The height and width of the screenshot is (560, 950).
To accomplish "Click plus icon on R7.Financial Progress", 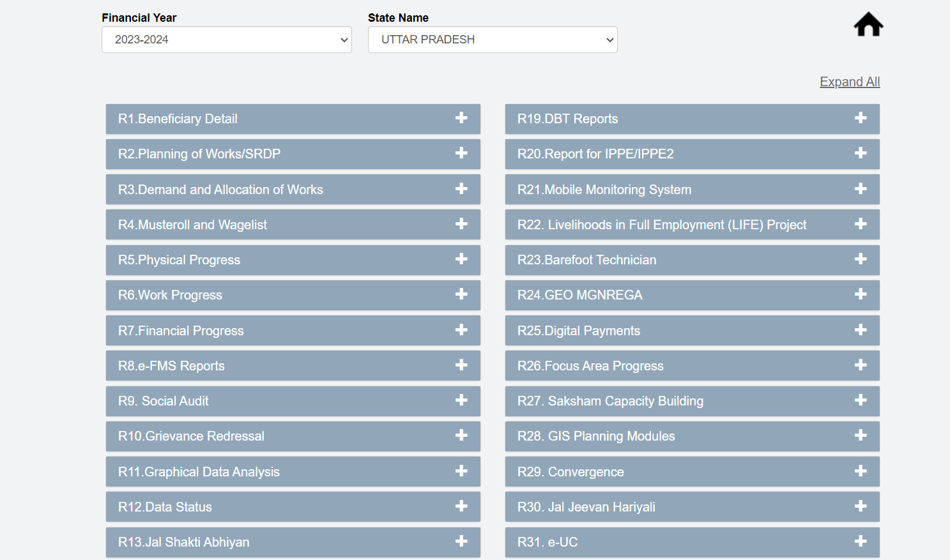I will point(461,330).
